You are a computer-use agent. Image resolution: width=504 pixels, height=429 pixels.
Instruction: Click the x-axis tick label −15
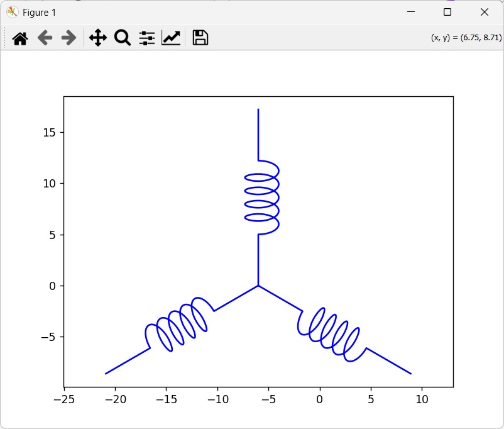click(167, 399)
